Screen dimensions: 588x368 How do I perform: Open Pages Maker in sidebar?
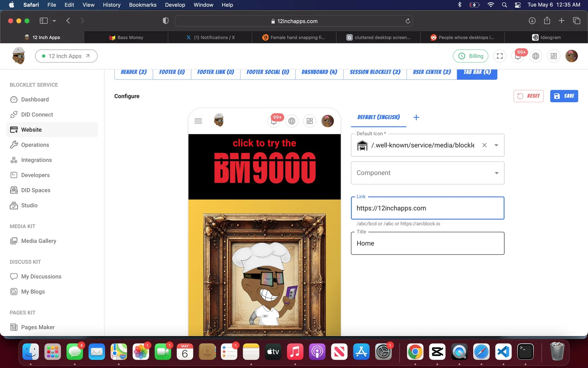(52, 327)
